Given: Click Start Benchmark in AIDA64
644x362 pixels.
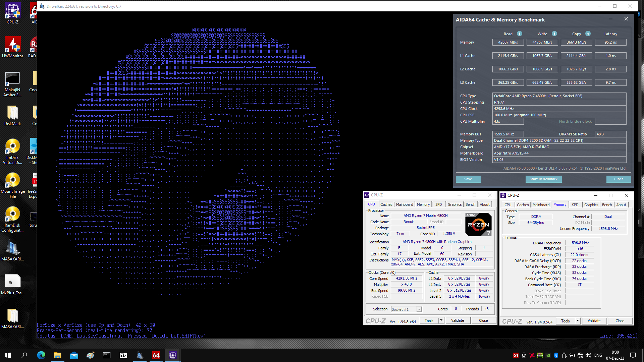Looking at the screenshot, I should [x=543, y=179].
